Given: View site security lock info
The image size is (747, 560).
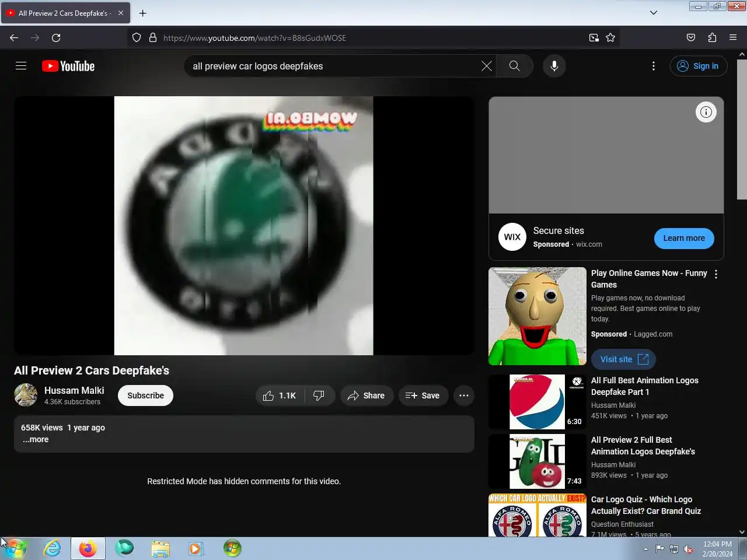Looking at the screenshot, I should point(153,38).
